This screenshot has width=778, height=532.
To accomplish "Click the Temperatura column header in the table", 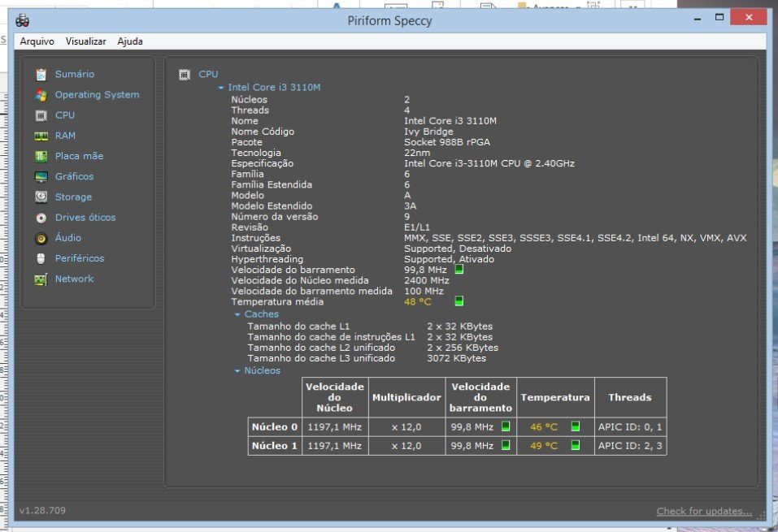I will pyautogui.click(x=555, y=398).
